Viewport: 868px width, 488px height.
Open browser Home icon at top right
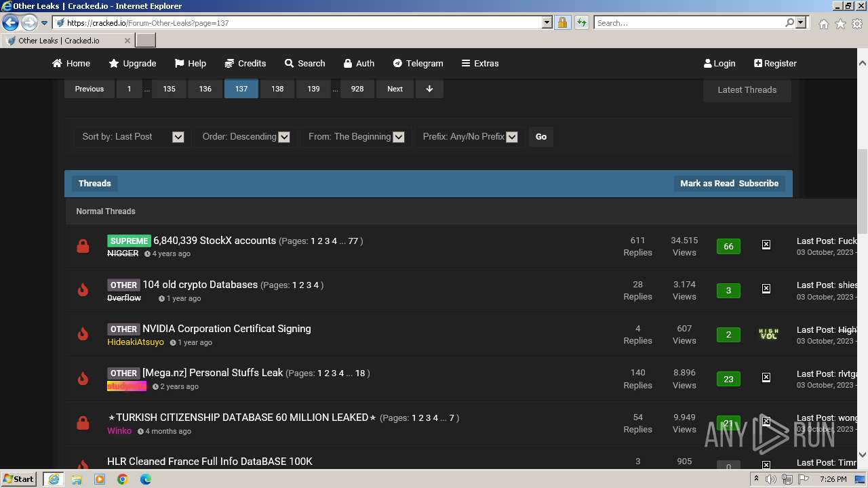click(823, 23)
